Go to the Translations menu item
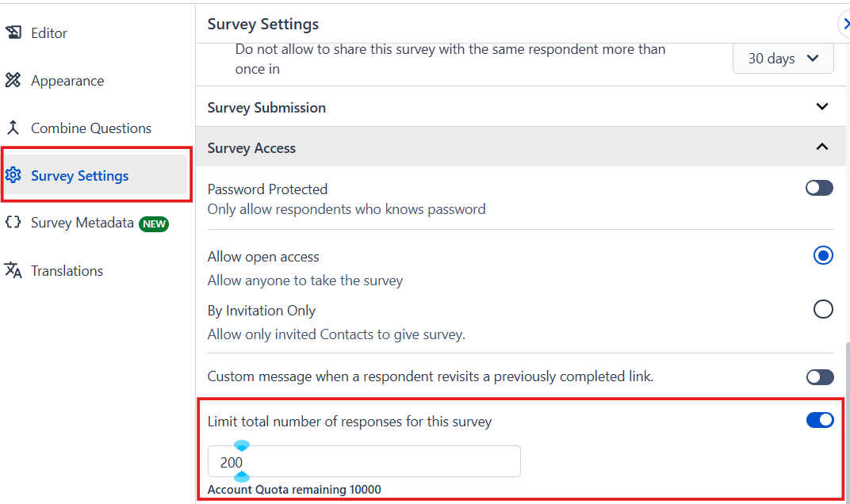Image resolution: width=850 pixels, height=504 pixels. (x=67, y=271)
